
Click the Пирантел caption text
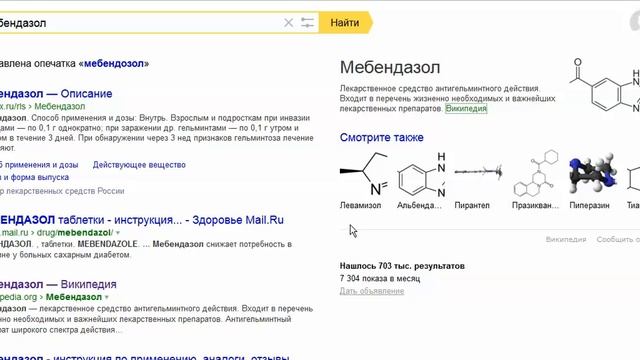pyautogui.click(x=472, y=205)
